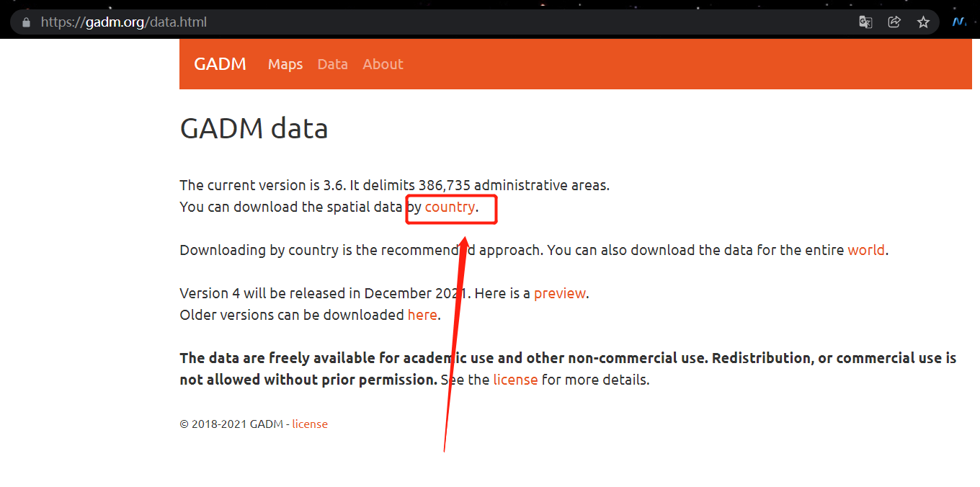The height and width of the screenshot is (487, 980).
Task: Open the About navigation item
Action: pyautogui.click(x=383, y=64)
